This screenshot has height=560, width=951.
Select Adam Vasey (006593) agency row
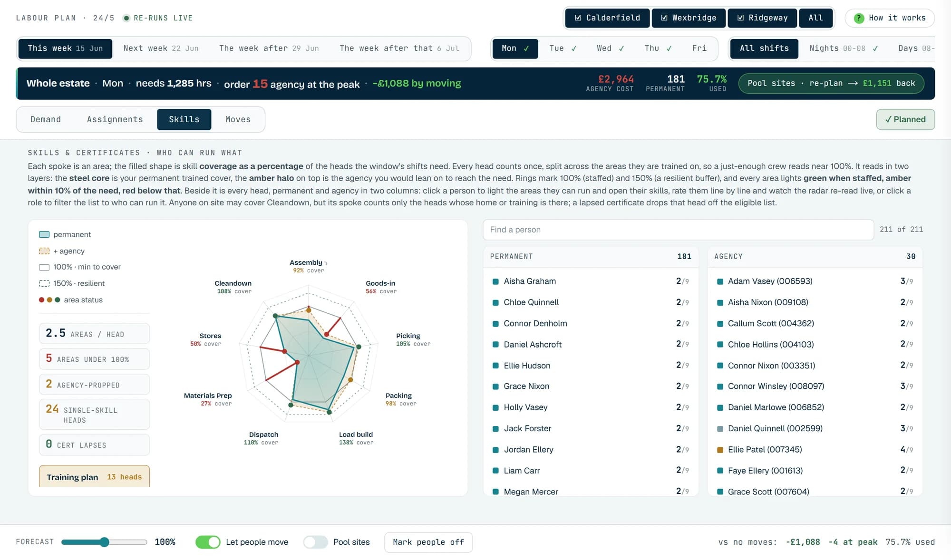point(815,281)
